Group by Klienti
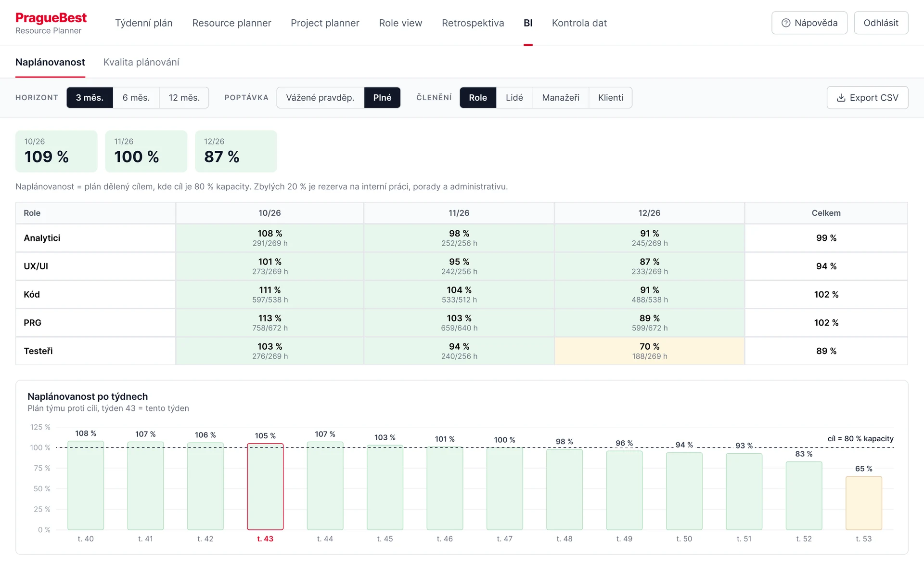 pyautogui.click(x=610, y=98)
